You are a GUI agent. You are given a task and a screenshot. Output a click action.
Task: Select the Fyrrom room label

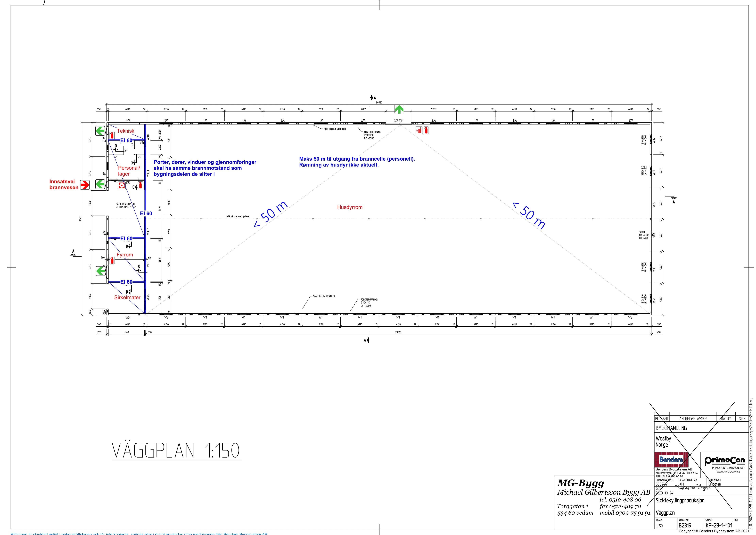tap(125, 255)
